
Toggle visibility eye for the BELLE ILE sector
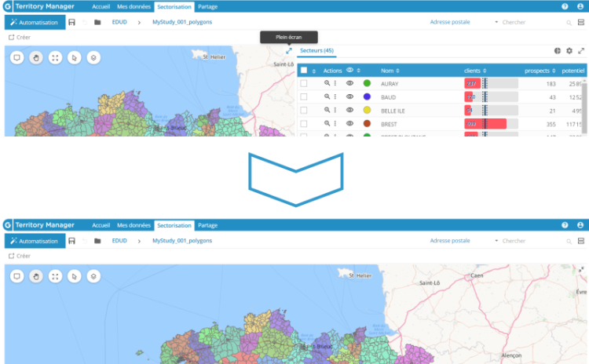350,111
